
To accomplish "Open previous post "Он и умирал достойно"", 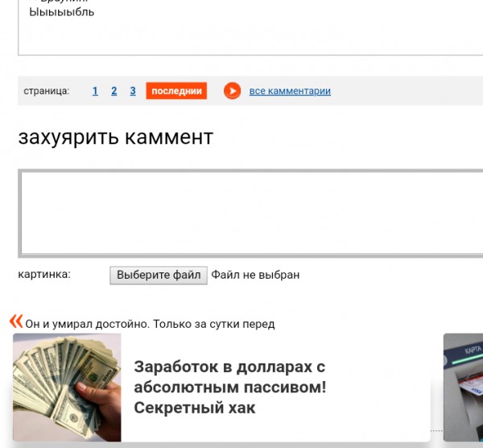I will pos(150,324).
